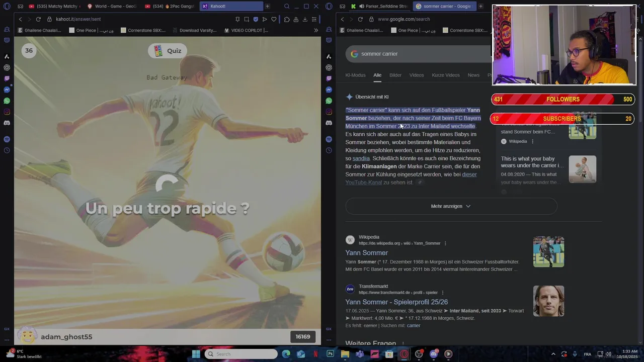Open Instagram in the left Opera sidebar

click(x=7, y=112)
